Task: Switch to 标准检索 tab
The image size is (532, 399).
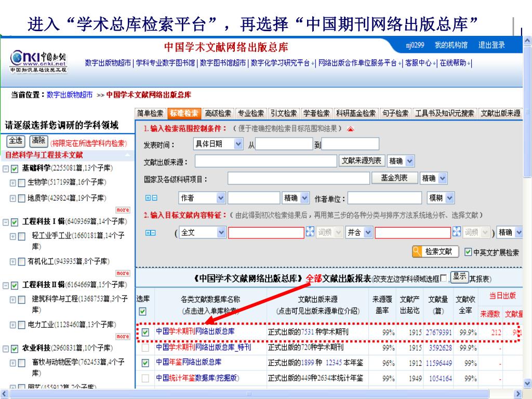Action: pos(183,113)
